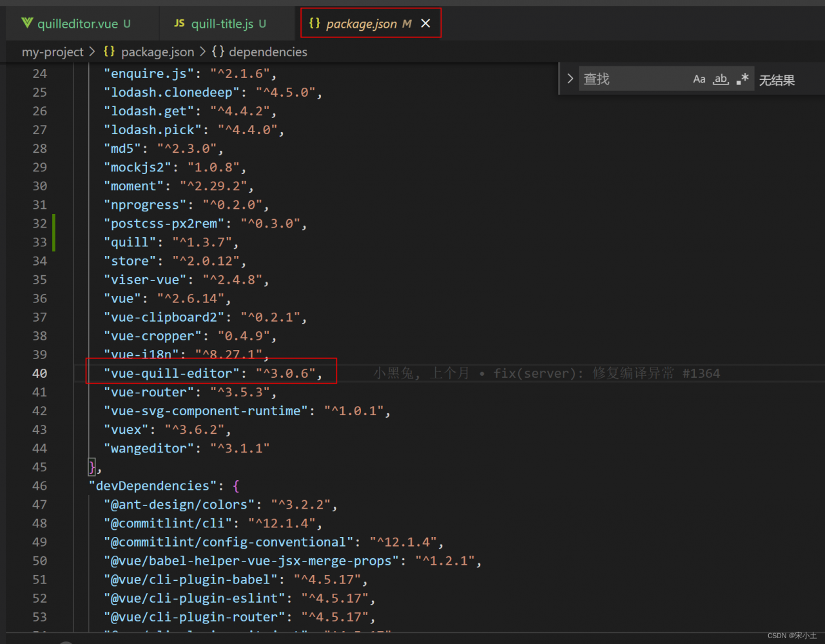This screenshot has width=825, height=644.
Task: Click the "@commitlint/cli" key
Action: [x=168, y=523]
